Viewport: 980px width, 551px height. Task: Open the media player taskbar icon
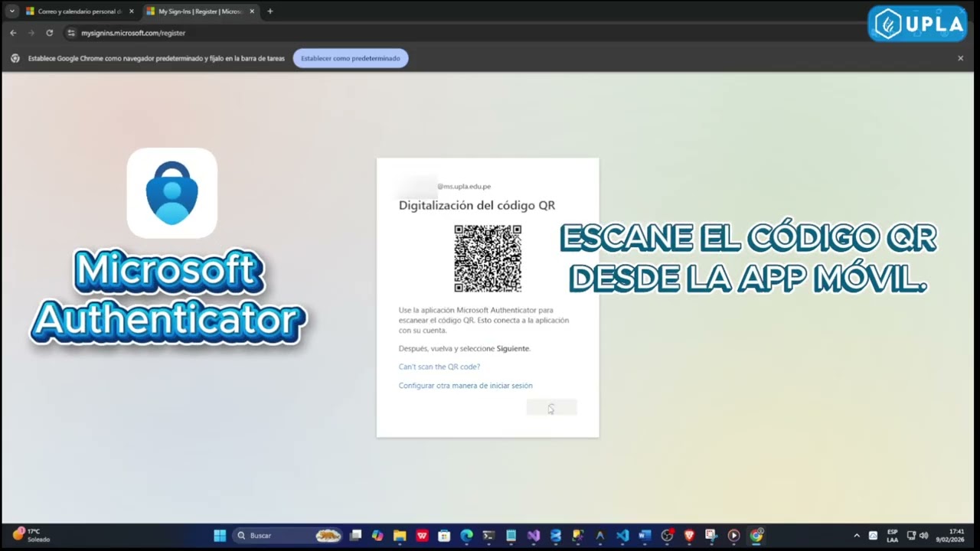[x=733, y=536]
